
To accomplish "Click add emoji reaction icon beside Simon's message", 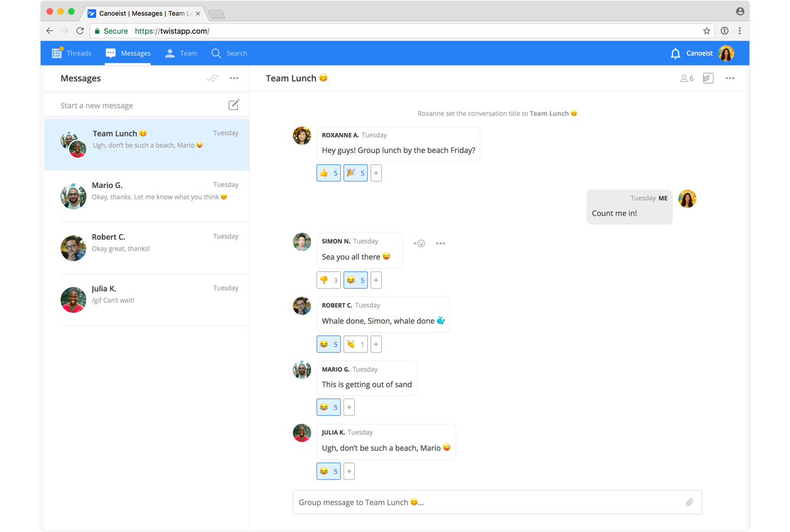I will (419, 243).
